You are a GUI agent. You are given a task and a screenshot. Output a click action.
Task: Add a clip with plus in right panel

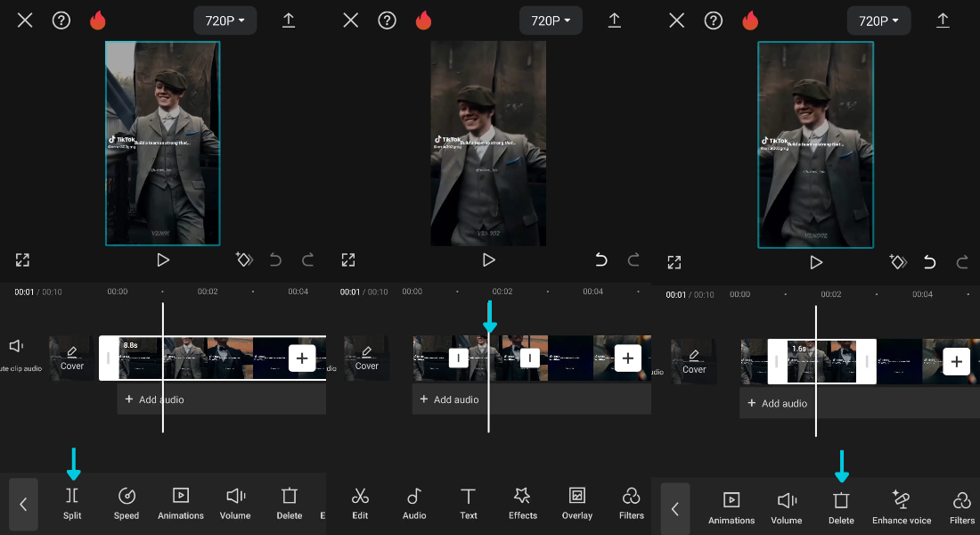point(956,362)
